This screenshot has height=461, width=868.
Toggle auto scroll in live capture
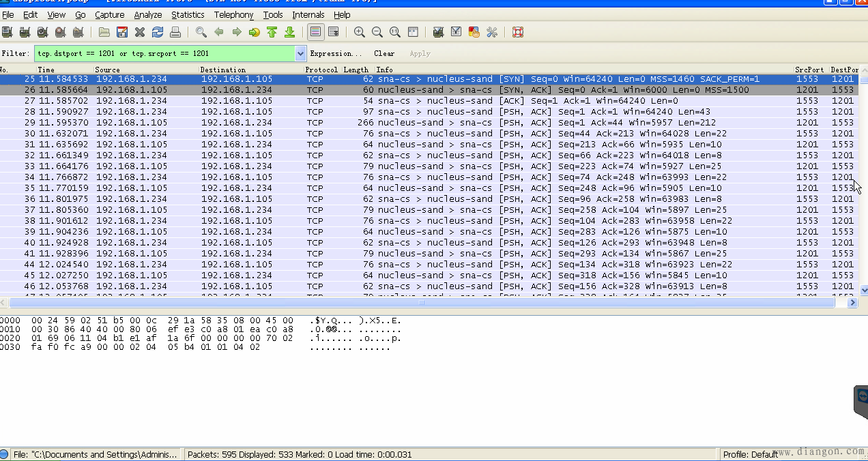[333, 32]
